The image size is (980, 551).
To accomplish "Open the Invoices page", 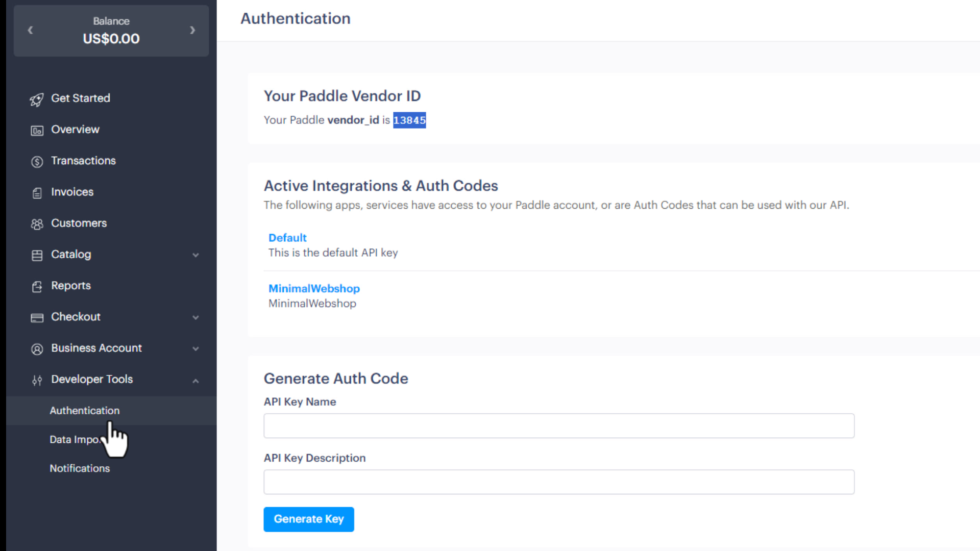I will (x=72, y=192).
